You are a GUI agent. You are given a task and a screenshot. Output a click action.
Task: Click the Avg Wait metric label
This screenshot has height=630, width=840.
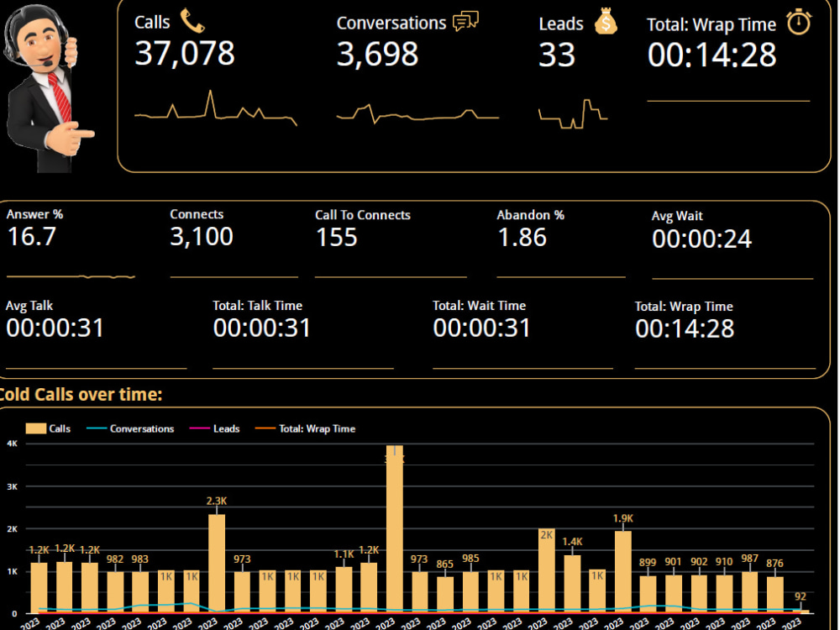(677, 217)
